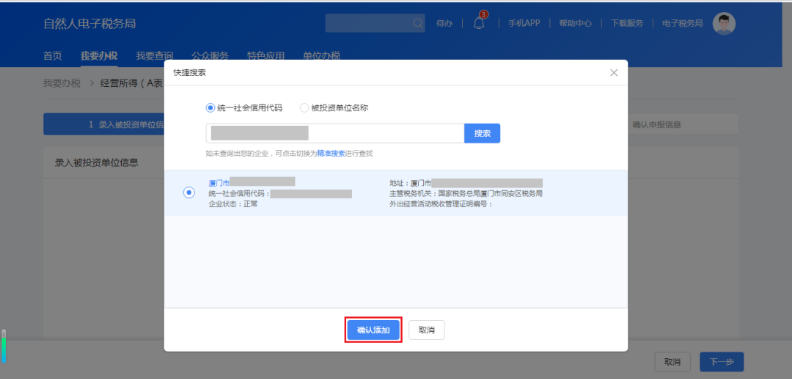Click 取消 button beside 下一步
This screenshot has width=792, height=379.
pos(672,362)
